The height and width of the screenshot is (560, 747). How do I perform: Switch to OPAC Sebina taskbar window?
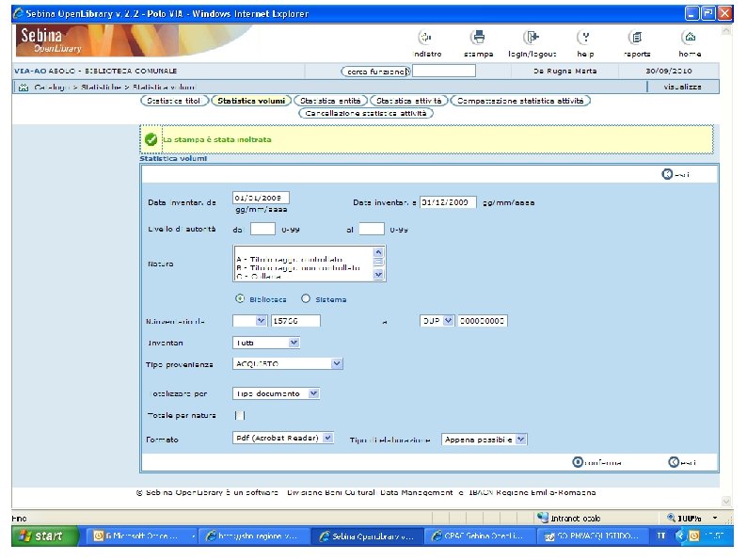[479, 536]
